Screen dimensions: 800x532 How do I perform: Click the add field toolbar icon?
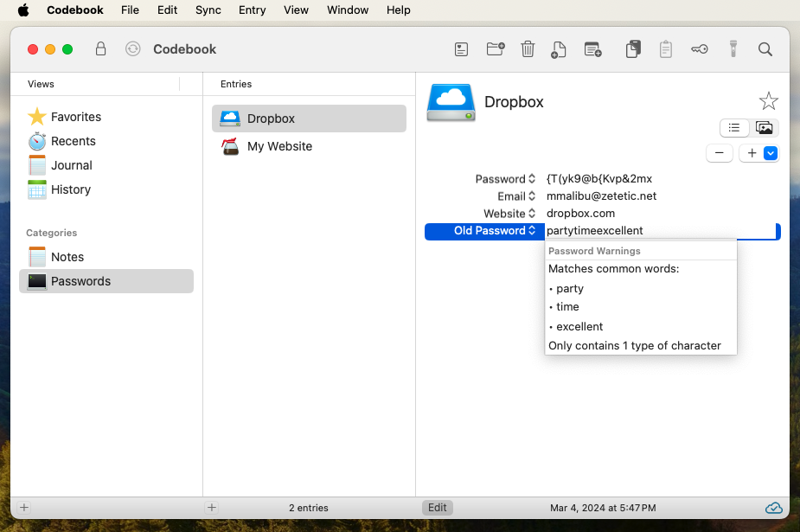click(x=592, y=49)
